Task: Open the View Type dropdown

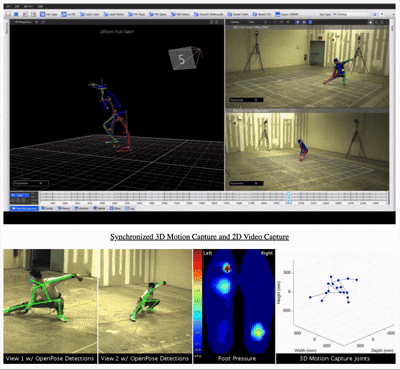Action: (x=351, y=14)
